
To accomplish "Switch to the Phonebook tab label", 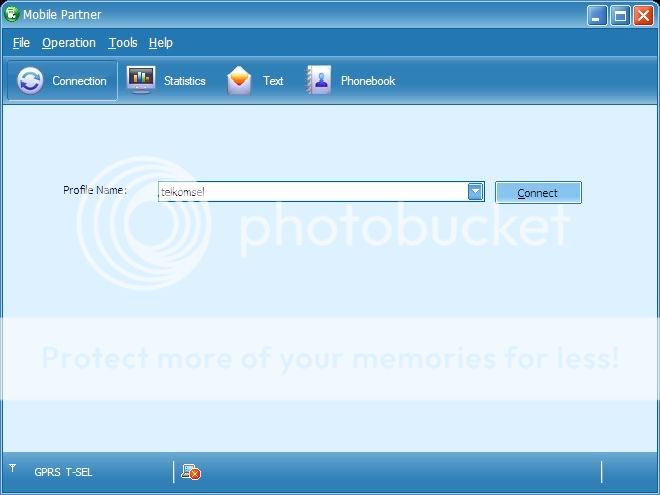I will tap(368, 80).
